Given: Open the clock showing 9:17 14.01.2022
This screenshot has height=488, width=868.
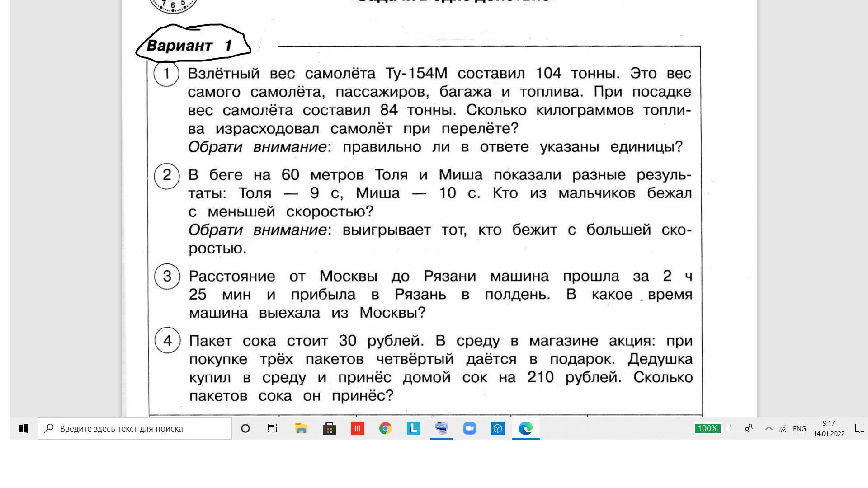Looking at the screenshot, I should tap(829, 428).
